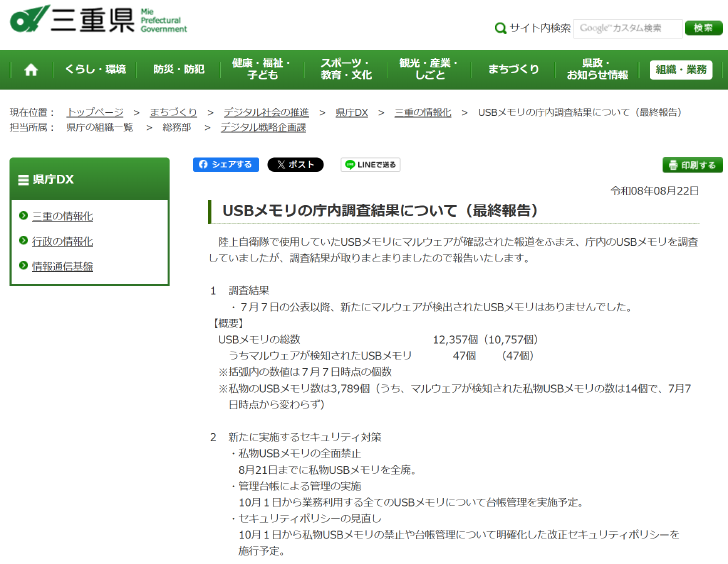
Task: Click the Mie Prefecture logo
Action: [x=98, y=19]
